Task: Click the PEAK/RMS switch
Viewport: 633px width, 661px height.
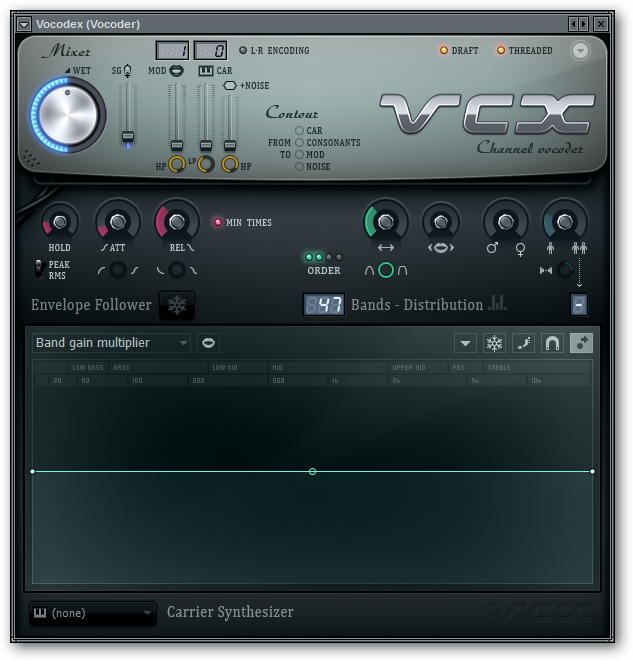Action: [x=39, y=269]
